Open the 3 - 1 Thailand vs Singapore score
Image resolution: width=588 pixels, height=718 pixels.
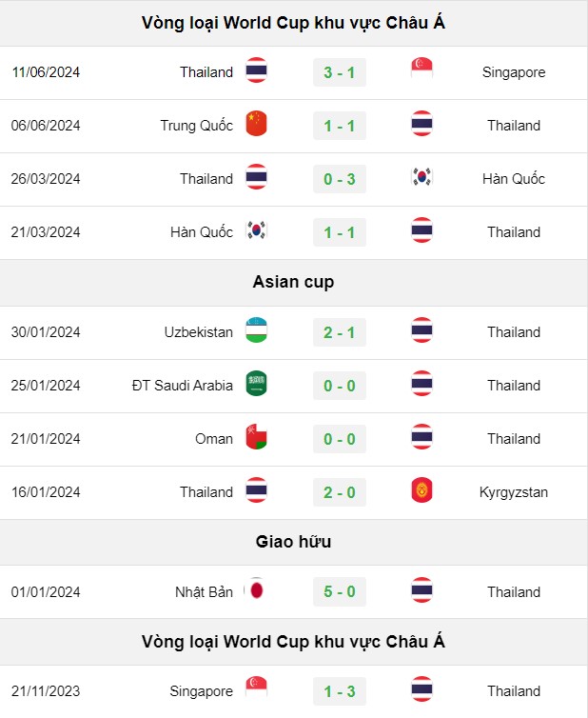click(x=339, y=72)
